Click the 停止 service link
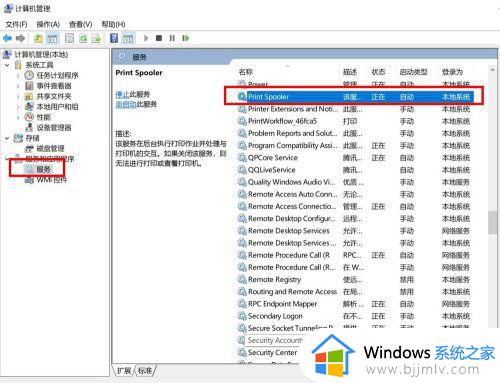Viewport: 500px width, 383px height. point(122,94)
